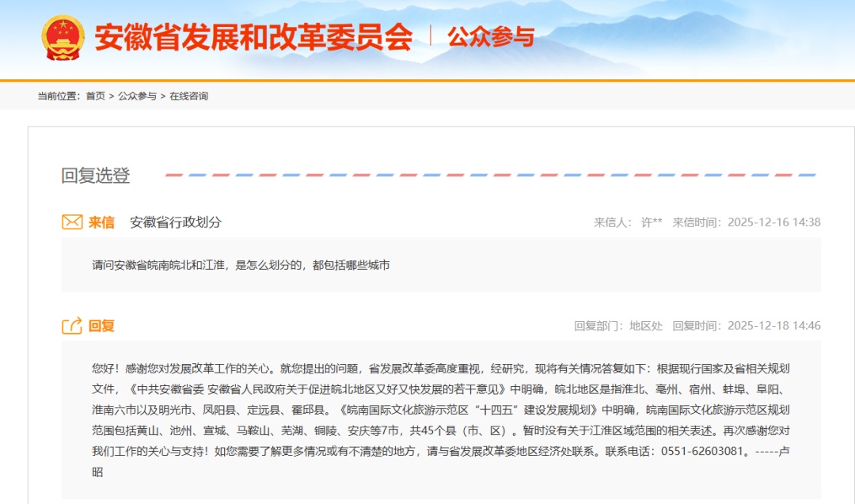
Task: Select the 回复选登 section heading
Action: click(x=89, y=175)
